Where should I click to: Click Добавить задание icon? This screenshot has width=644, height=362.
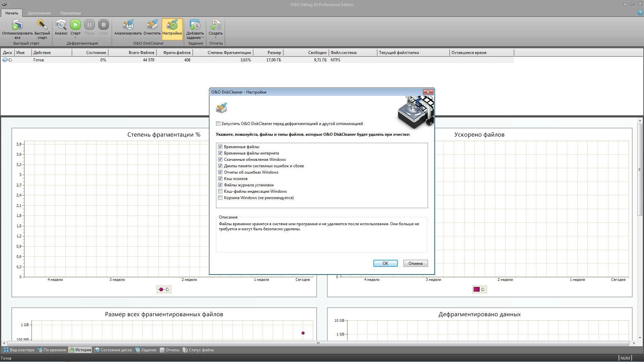195,25
